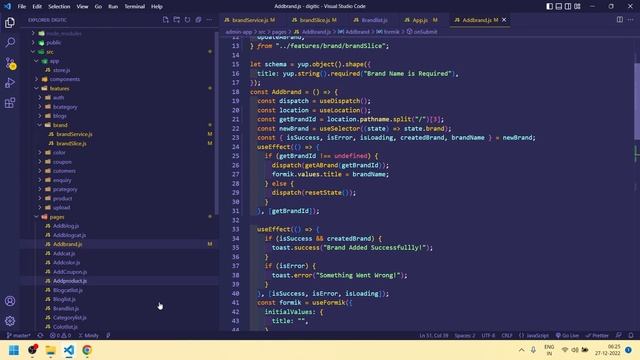The image size is (640, 360).
Task: Close the Addbrand.js tab
Action: point(504,20)
